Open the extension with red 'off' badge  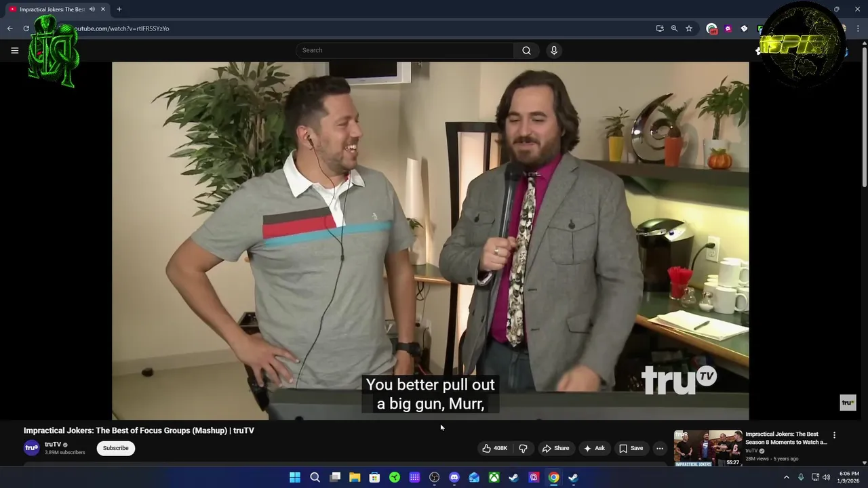coord(711,28)
